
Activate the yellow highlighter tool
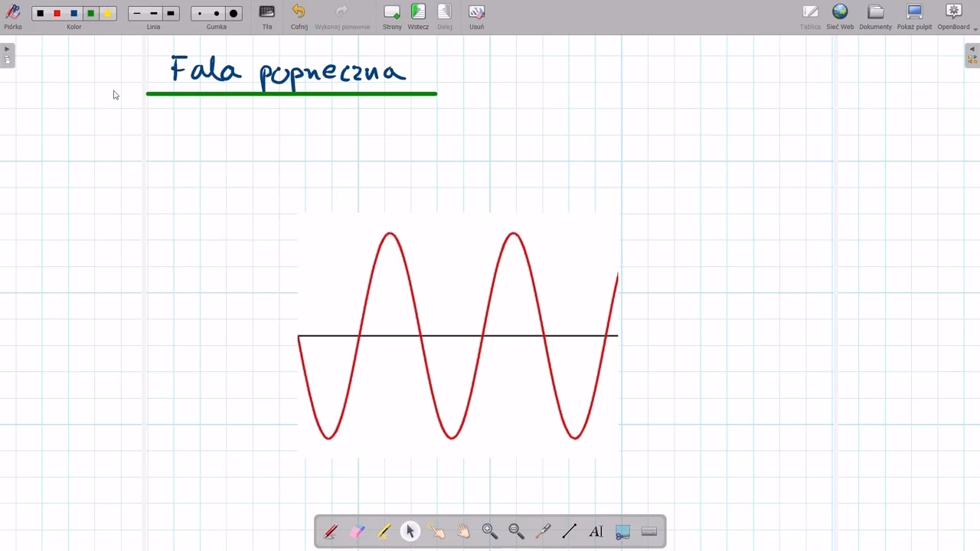tap(384, 531)
